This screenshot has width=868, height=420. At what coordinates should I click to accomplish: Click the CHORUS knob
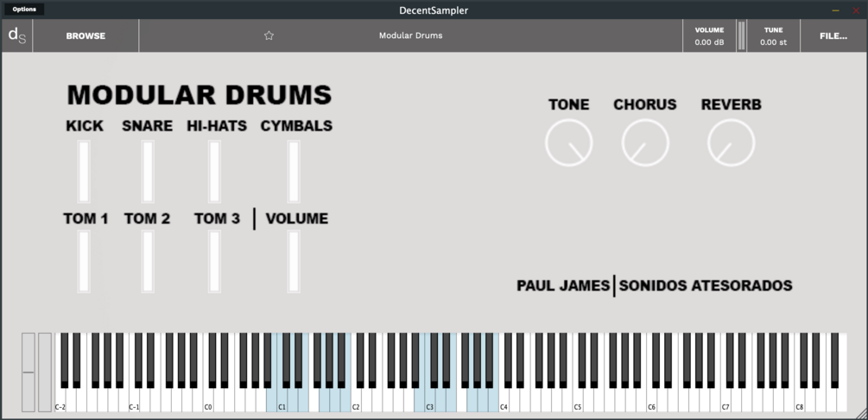point(645,143)
